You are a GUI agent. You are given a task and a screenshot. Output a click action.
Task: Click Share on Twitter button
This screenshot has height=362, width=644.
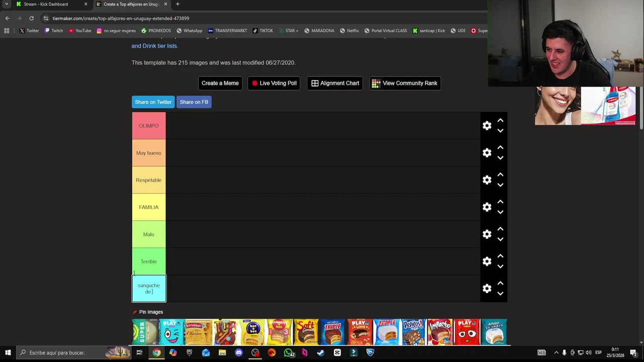(153, 102)
